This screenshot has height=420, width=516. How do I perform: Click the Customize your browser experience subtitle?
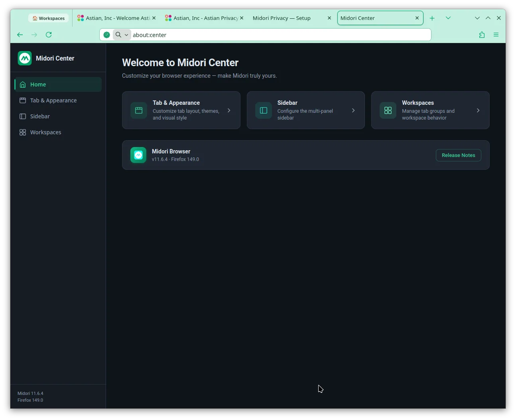[x=199, y=76]
